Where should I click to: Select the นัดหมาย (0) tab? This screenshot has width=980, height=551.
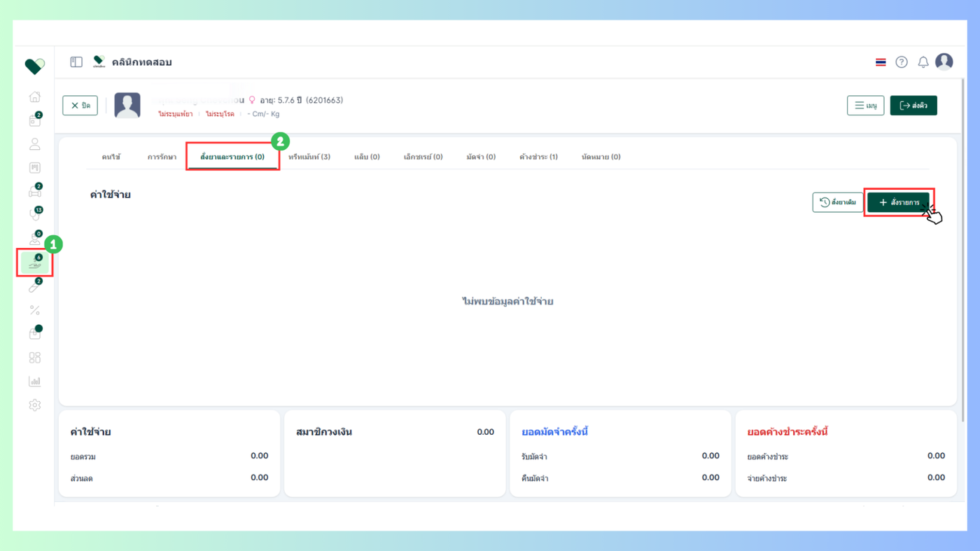click(x=601, y=157)
